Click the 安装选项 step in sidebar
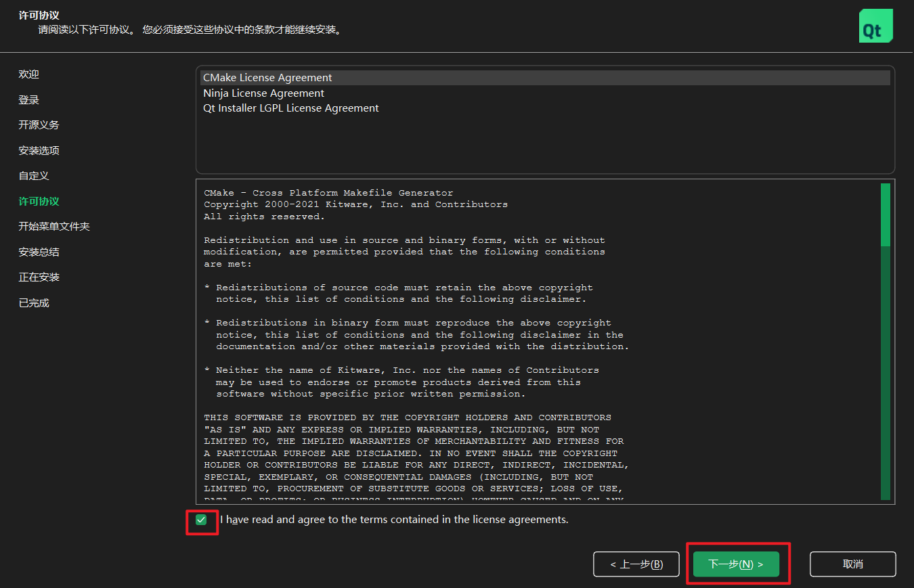Viewport: 914px width, 588px height. tap(39, 151)
